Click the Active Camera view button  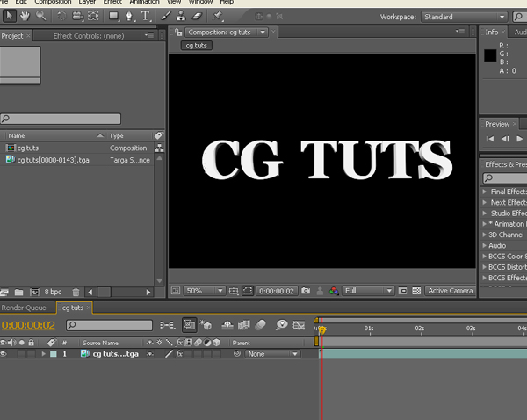coord(450,291)
